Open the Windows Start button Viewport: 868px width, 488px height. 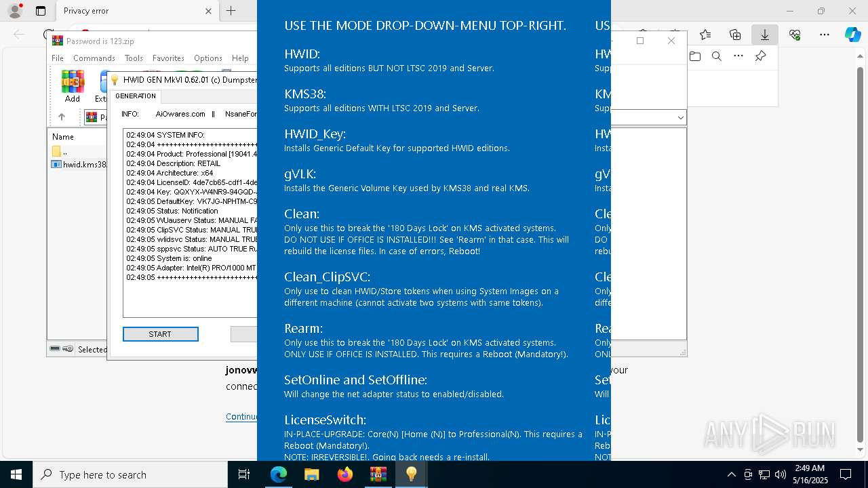click(16, 474)
